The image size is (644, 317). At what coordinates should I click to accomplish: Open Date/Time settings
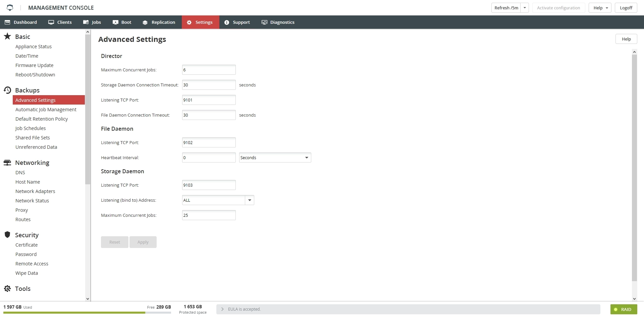coord(27,56)
